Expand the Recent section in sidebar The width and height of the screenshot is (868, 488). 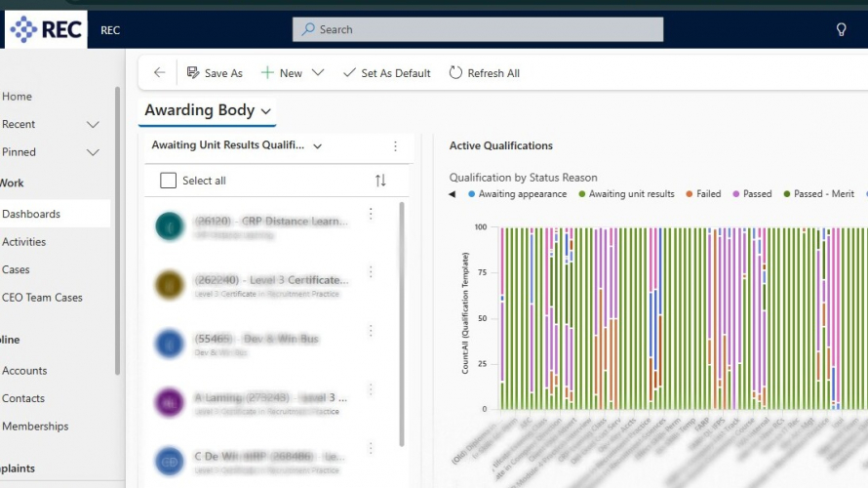[93, 125]
